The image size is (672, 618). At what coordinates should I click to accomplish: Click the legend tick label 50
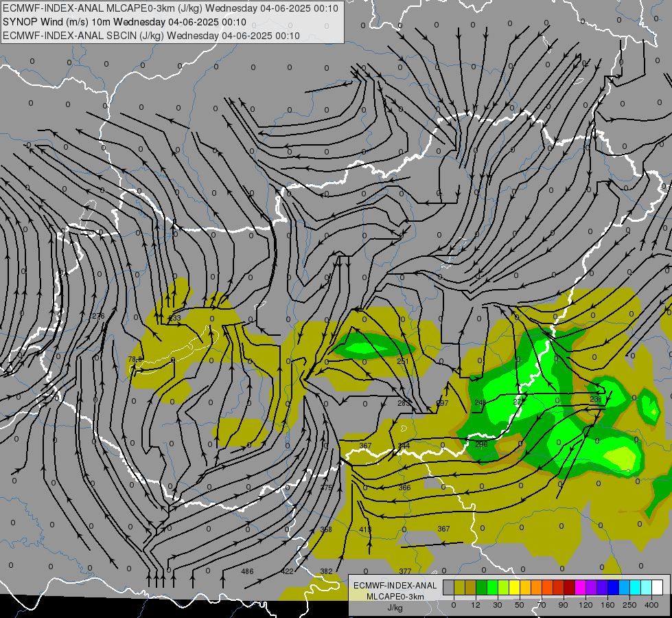520,605
